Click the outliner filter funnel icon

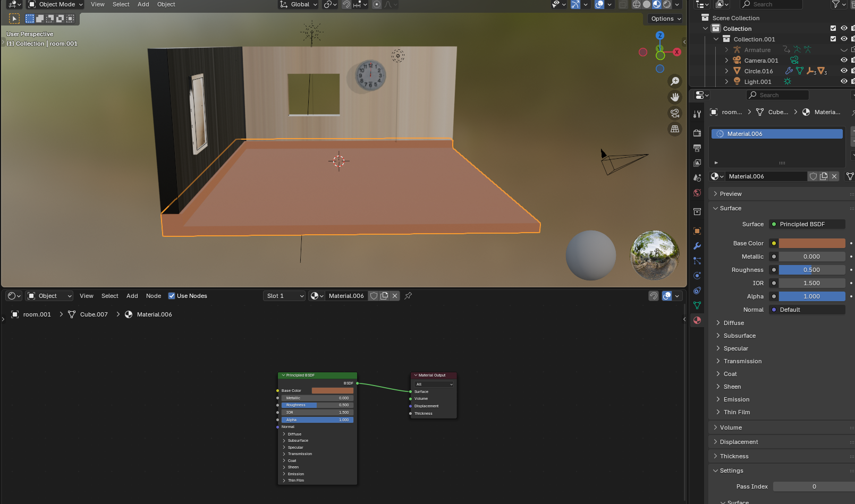836,4
